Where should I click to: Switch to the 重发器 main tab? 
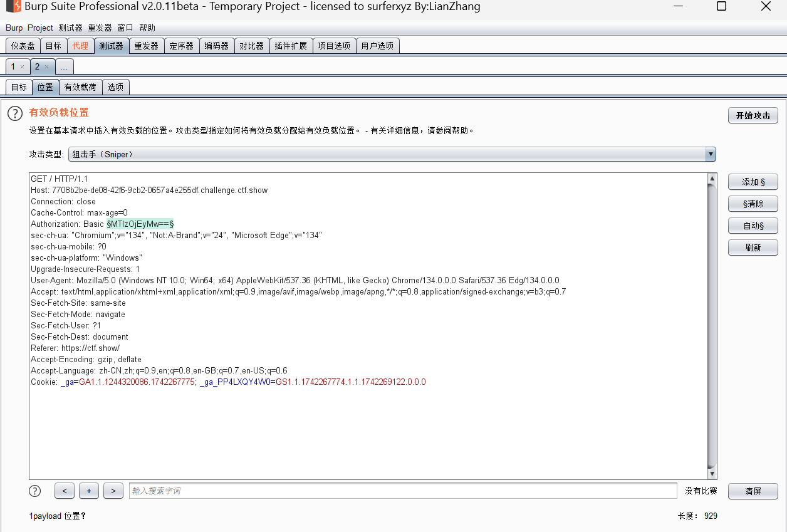coord(146,46)
